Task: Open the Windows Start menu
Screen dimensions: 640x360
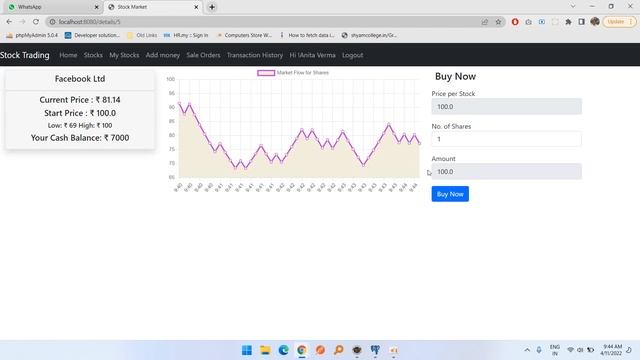Action: 247,350
